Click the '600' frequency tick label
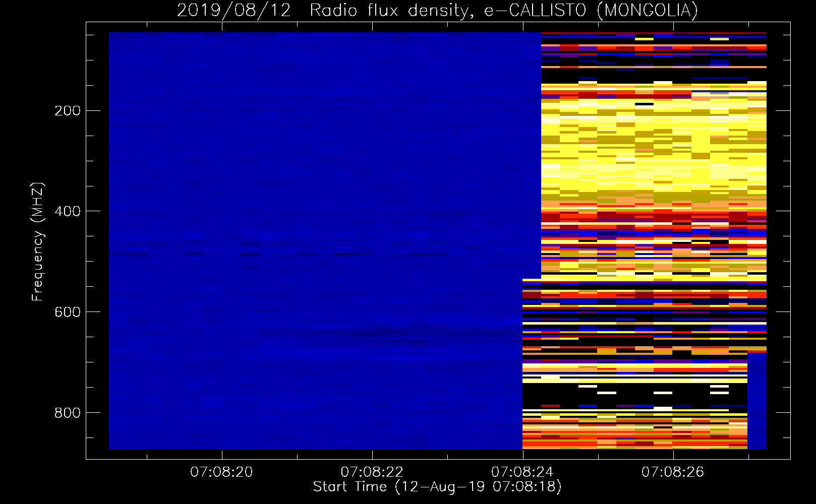 pos(68,311)
